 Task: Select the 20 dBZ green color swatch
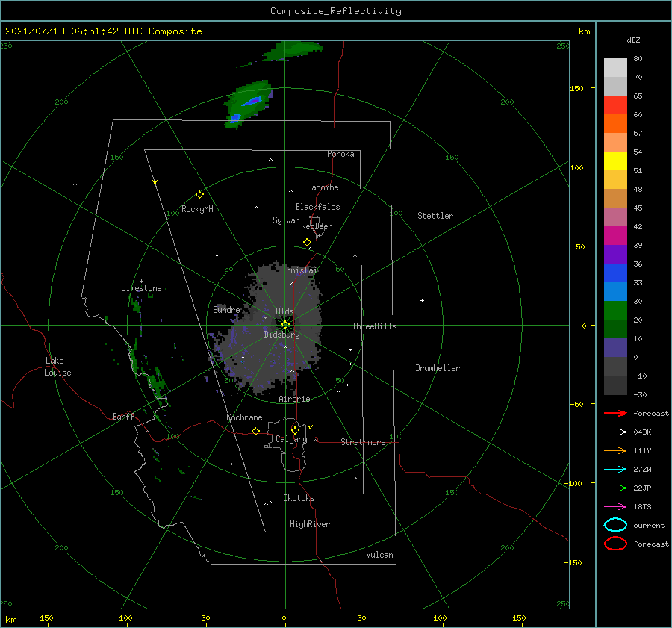click(x=615, y=310)
